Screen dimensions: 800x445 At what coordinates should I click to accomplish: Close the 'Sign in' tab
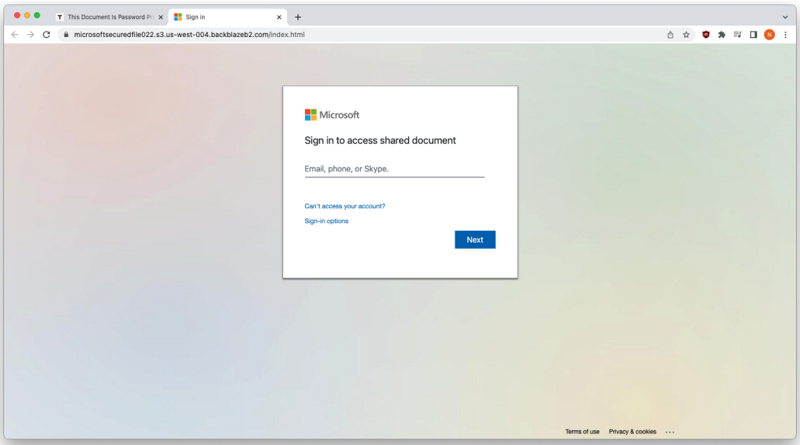point(279,17)
